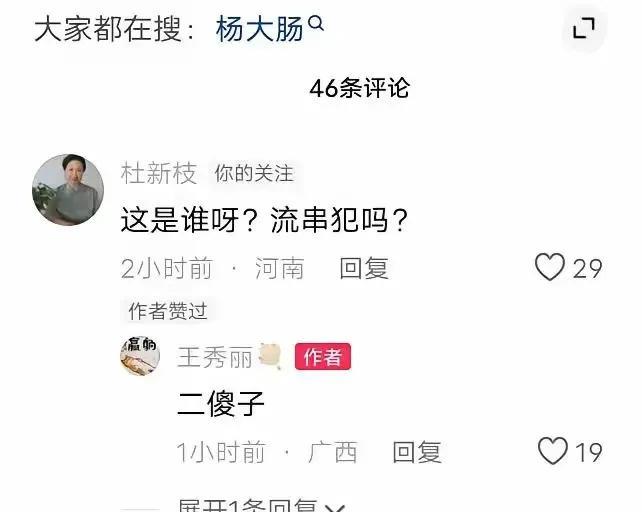
Task: Click the red 作者 author badge
Action: [x=323, y=356]
